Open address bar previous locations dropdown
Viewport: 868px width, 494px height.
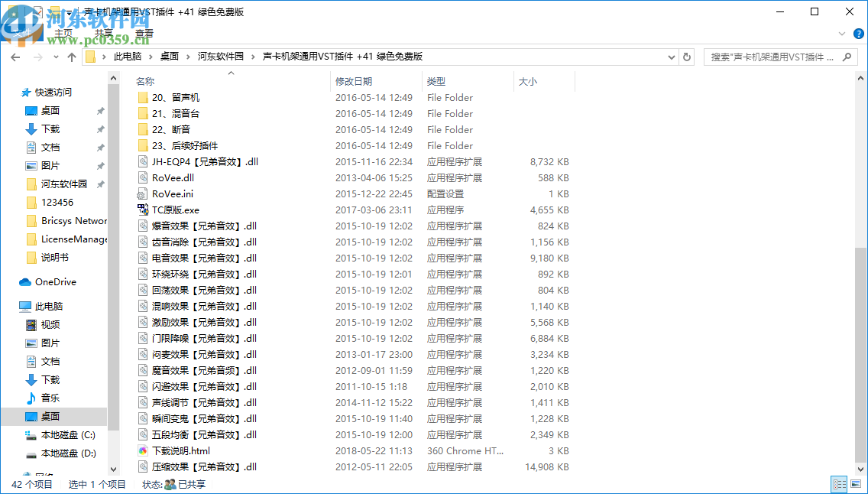click(x=671, y=57)
